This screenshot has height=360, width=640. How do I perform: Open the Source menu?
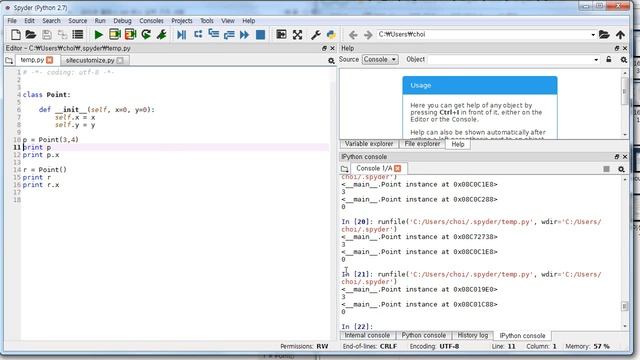click(x=78, y=20)
